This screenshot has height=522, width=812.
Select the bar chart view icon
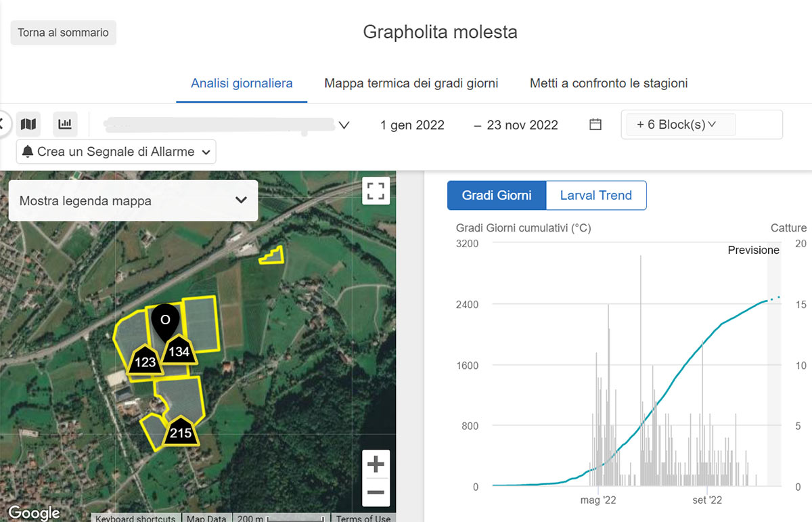tap(65, 125)
